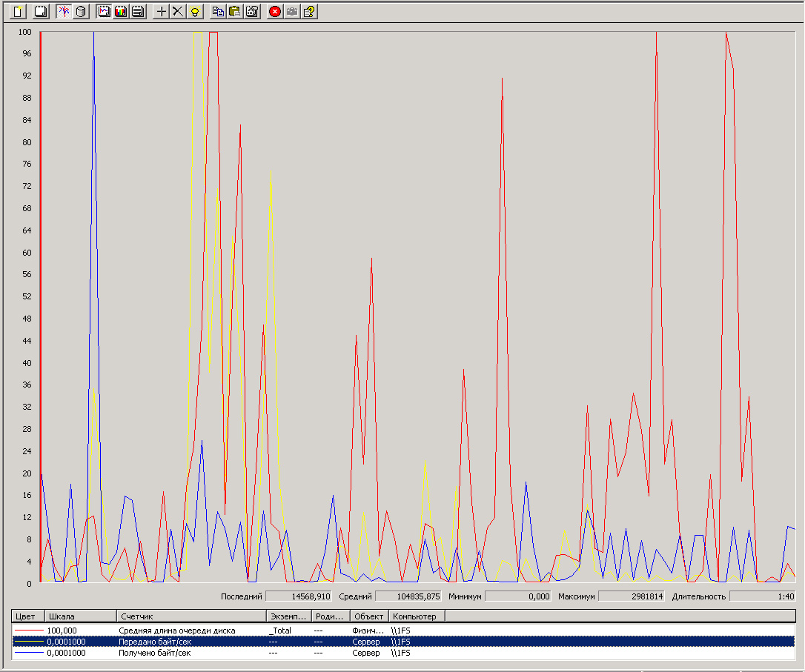This screenshot has width=805, height=672.
Task: Copy properties using the toolbar icon
Action: (217, 11)
